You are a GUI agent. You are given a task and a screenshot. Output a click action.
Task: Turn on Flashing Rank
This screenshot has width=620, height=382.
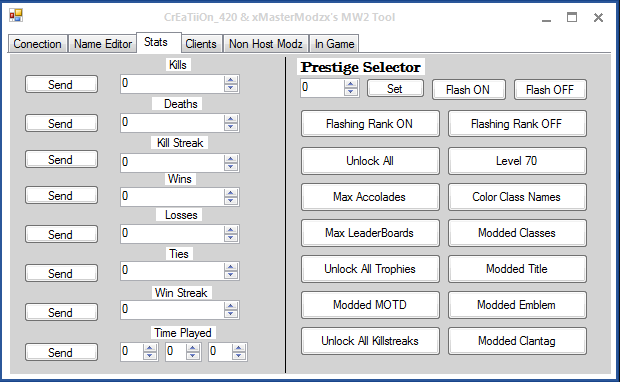click(370, 124)
